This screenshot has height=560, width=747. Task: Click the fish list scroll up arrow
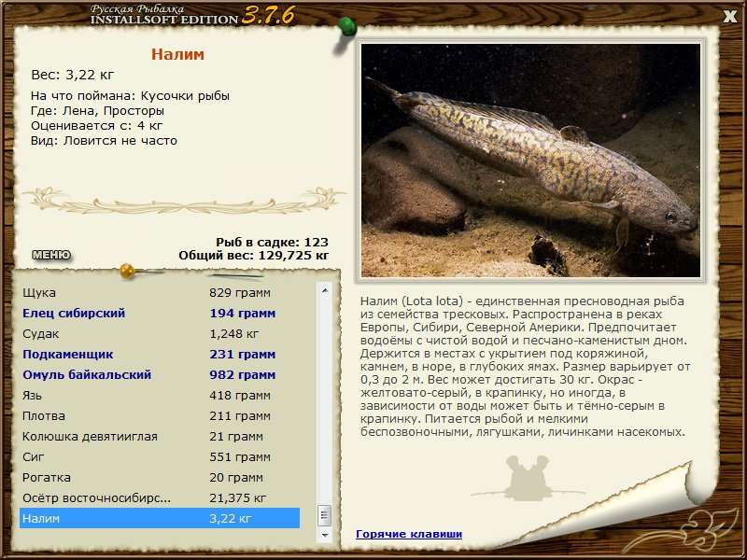click(325, 290)
